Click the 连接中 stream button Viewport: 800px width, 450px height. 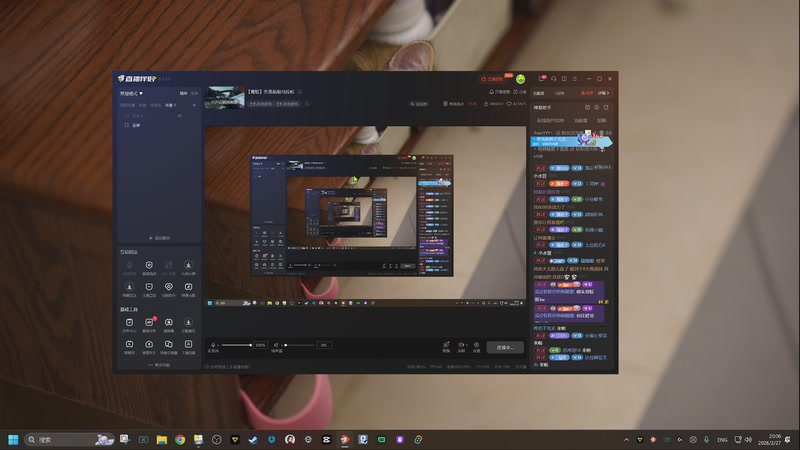505,347
